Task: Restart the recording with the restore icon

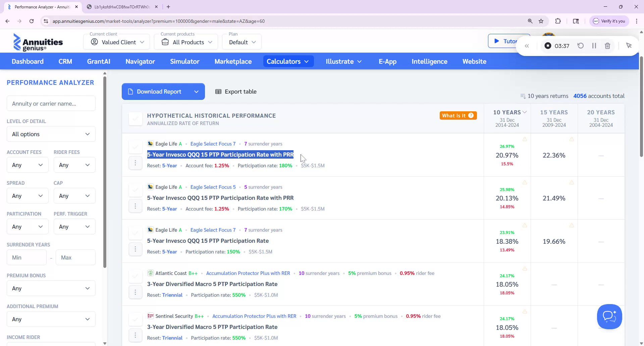Action: pos(581,46)
